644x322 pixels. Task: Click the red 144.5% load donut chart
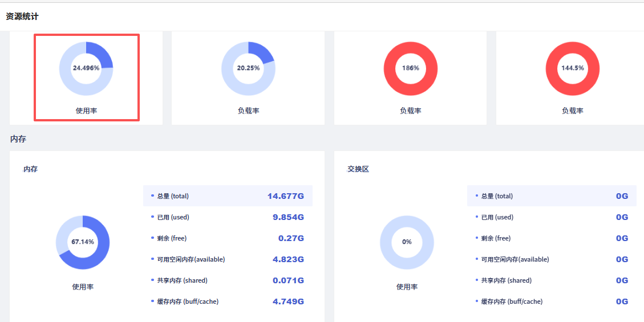click(573, 68)
